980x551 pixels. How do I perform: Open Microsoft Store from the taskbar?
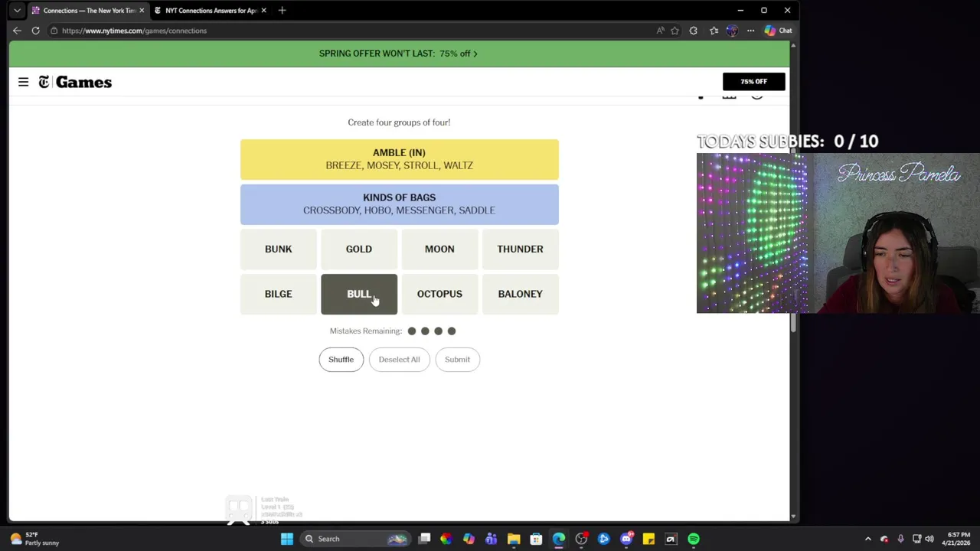pos(536,539)
